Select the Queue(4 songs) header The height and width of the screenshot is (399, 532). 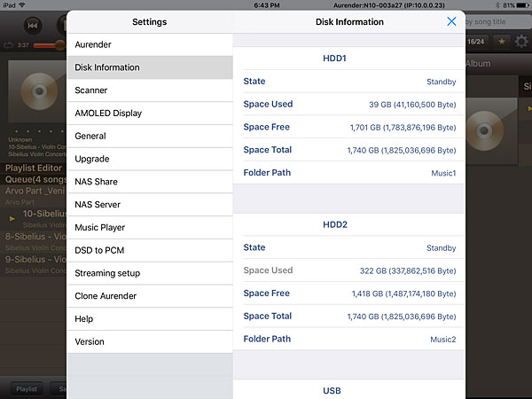[x=34, y=179]
